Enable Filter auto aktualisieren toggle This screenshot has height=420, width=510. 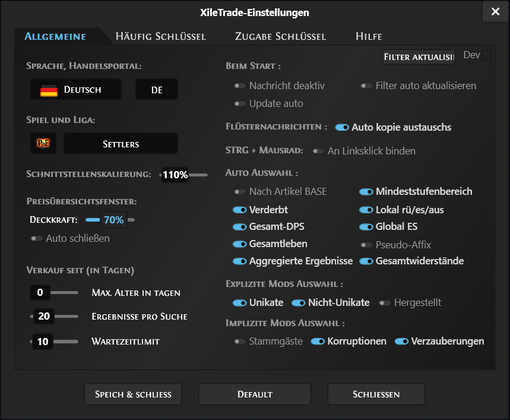pyautogui.click(x=366, y=86)
